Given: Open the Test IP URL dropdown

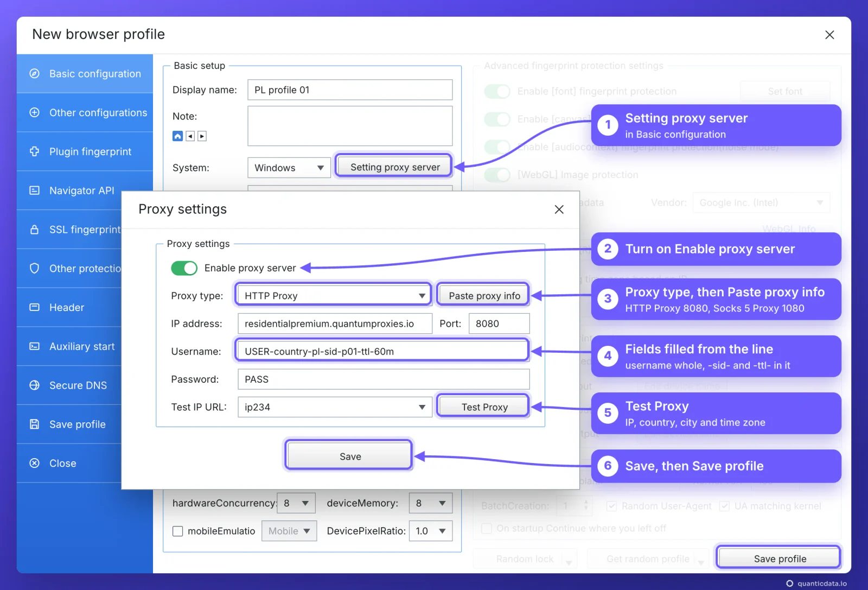Looking at the screenshot, I should point(335,407).
